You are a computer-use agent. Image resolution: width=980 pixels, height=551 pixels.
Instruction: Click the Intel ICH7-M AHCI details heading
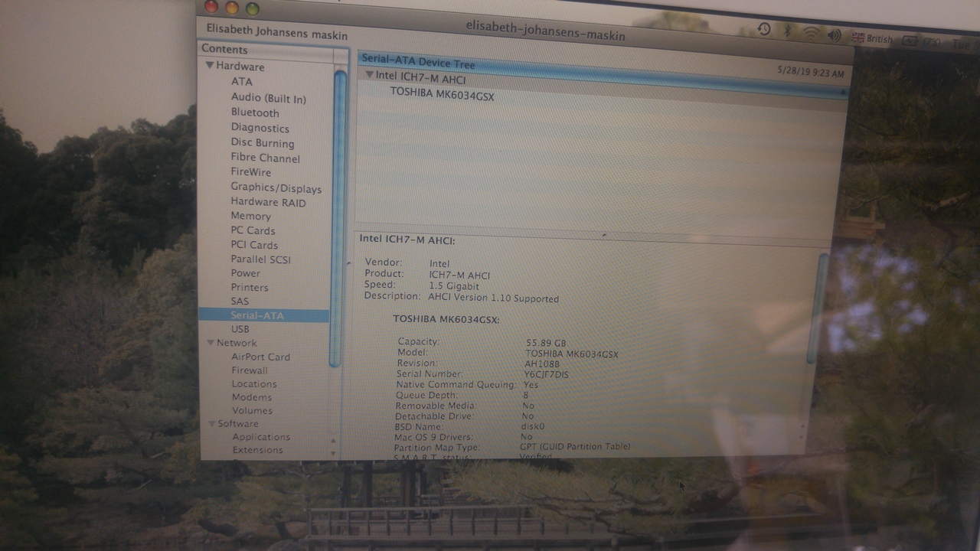(x=407, y=240)
